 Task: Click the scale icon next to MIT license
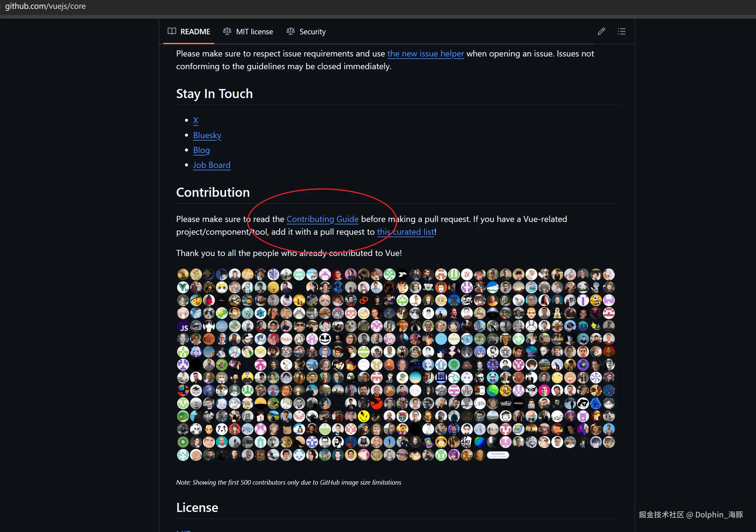(x=227, y=31)
